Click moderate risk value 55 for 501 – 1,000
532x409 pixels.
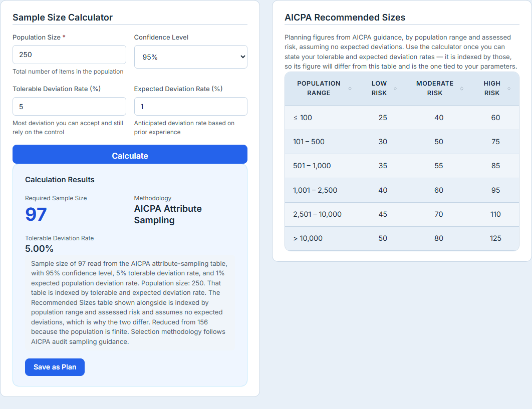[x=439, y=166]
